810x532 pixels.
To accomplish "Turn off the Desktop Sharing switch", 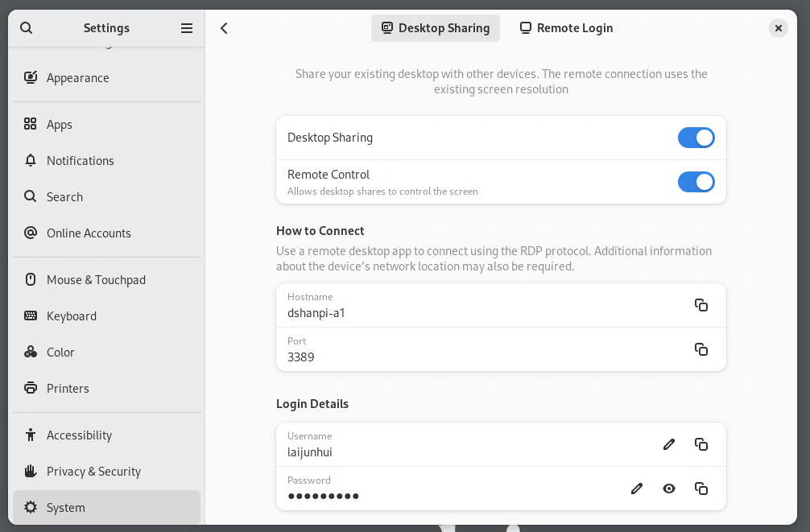I will [x=696, y=138].
